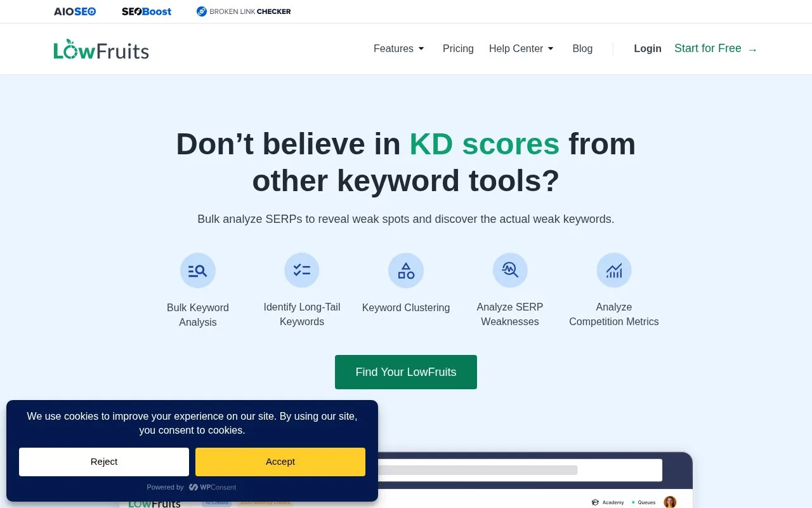The height and width of the screenshot is (508, 812).
Task: Click the Login link
Action: [x=648, y=49]
